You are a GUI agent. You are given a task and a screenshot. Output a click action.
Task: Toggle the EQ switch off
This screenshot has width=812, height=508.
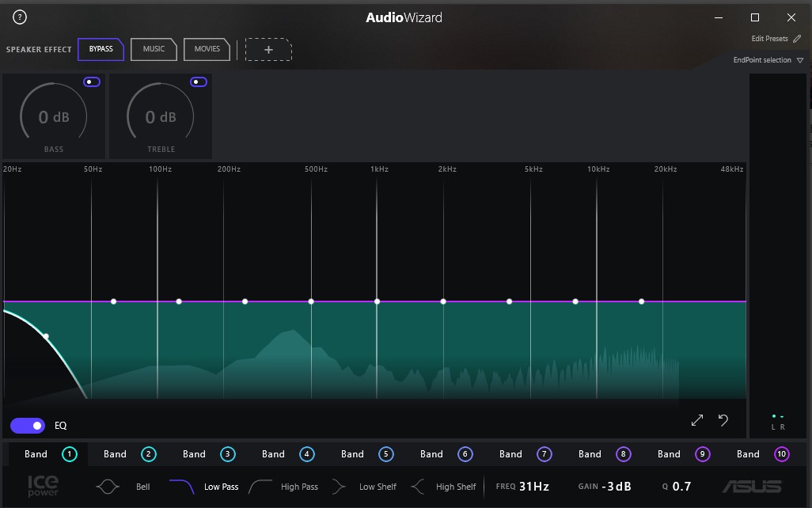28,426
